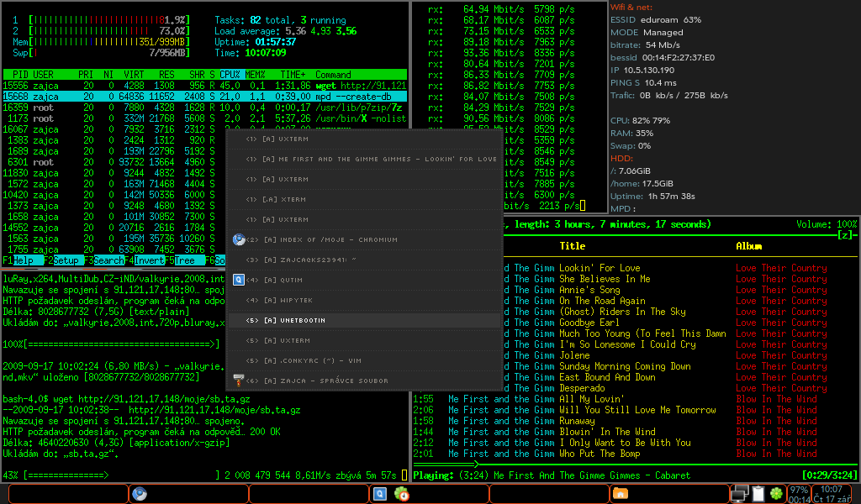Viewport: 861px width, 504px height.
Task: Click the "bitrate: 54 Mb/s" Conky line
Action: (x=645, y=45)
